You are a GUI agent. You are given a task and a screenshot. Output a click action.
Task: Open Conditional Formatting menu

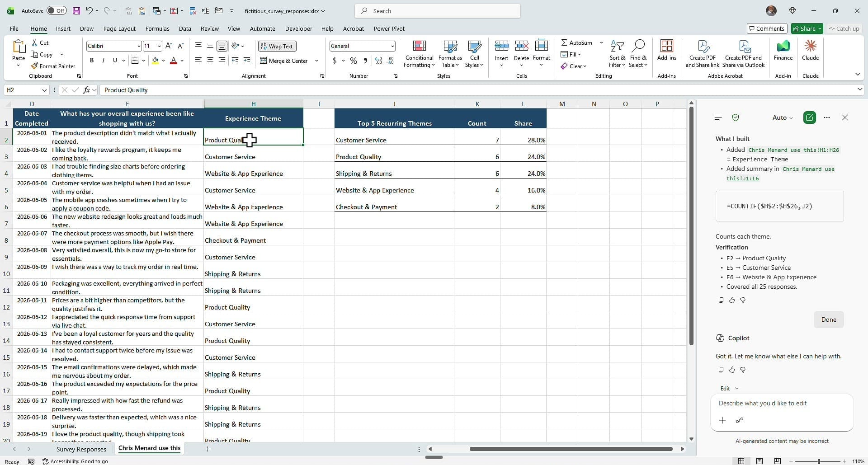(x=419, y=54)
